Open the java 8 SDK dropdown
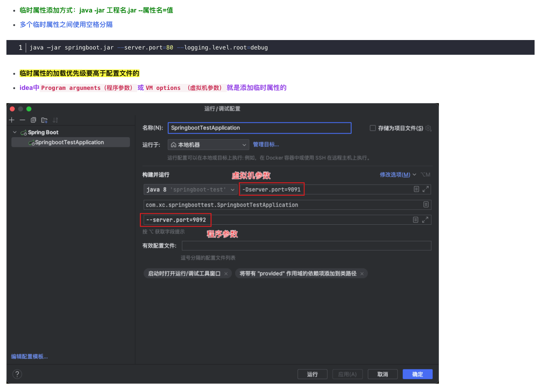Screen dimensions: 541x392 191,190
